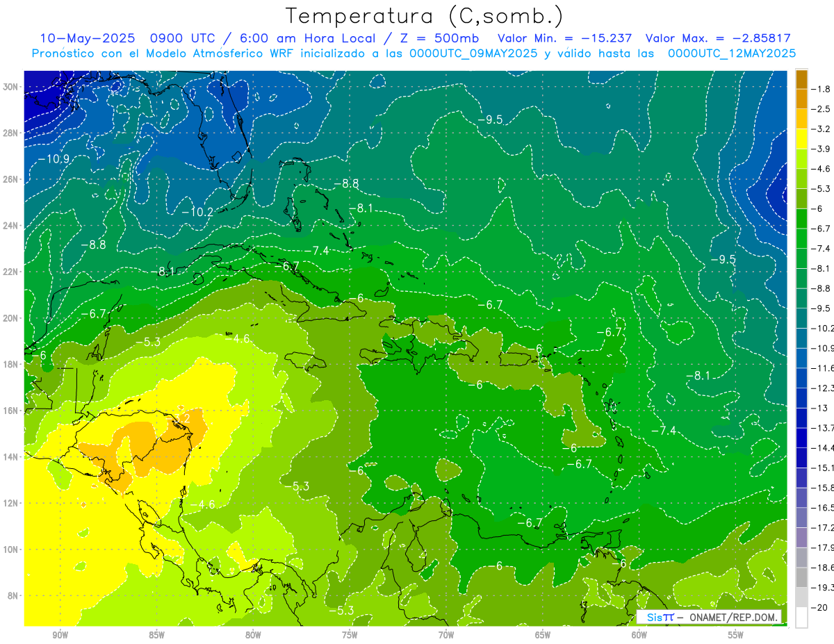This screenshot has height=644, width=834.
Task: Click the "55W" longitude axis label
Action: (736, 636)
